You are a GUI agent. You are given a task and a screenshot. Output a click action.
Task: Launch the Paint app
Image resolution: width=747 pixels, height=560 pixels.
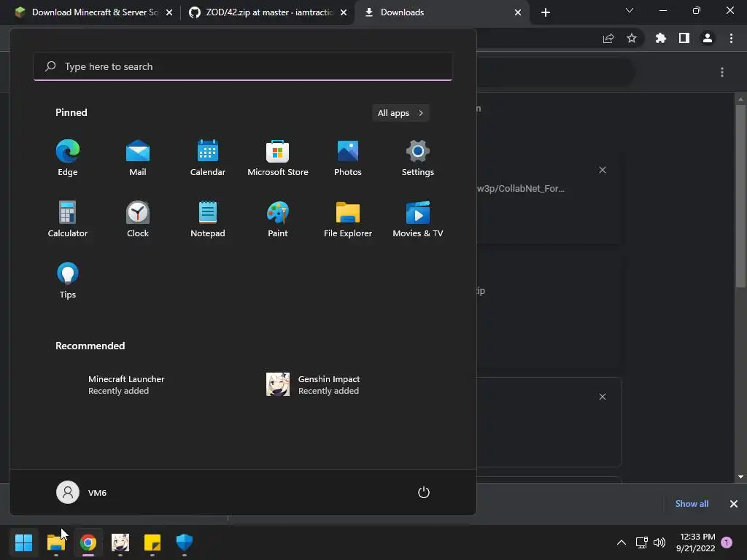pos(278,219)
